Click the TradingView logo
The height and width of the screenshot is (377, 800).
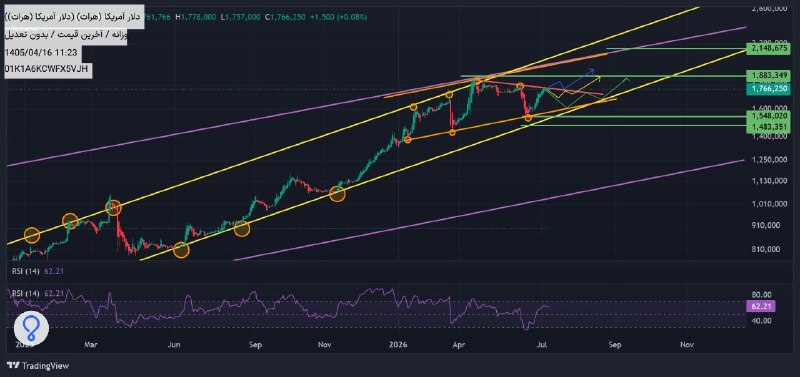(38, 366)
